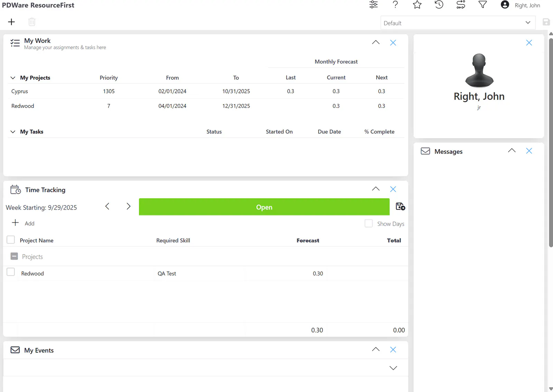The height and width of the screenshot is (392, 553).
Task: Collapse the Time Tracking panel chevron
Action: point(376,189)
